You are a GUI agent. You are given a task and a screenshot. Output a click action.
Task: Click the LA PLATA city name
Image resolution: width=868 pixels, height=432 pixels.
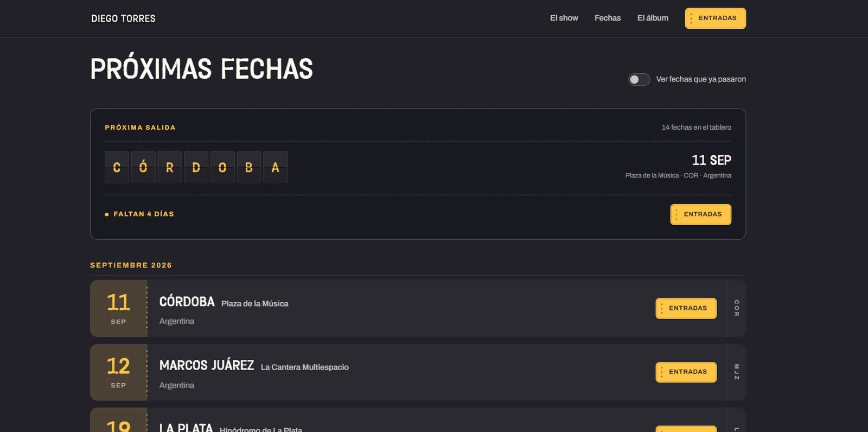[186, 428]
